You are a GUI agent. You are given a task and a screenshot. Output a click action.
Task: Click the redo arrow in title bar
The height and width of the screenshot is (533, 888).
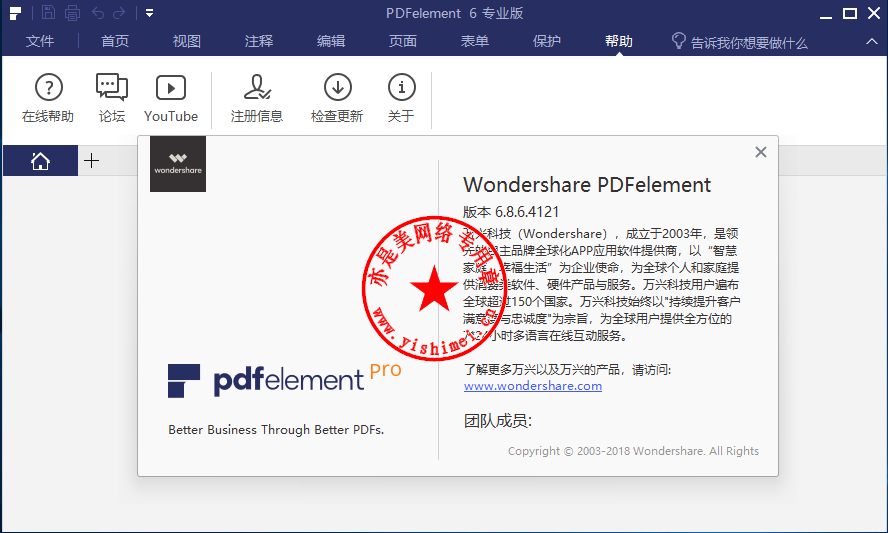click(119, 12)
